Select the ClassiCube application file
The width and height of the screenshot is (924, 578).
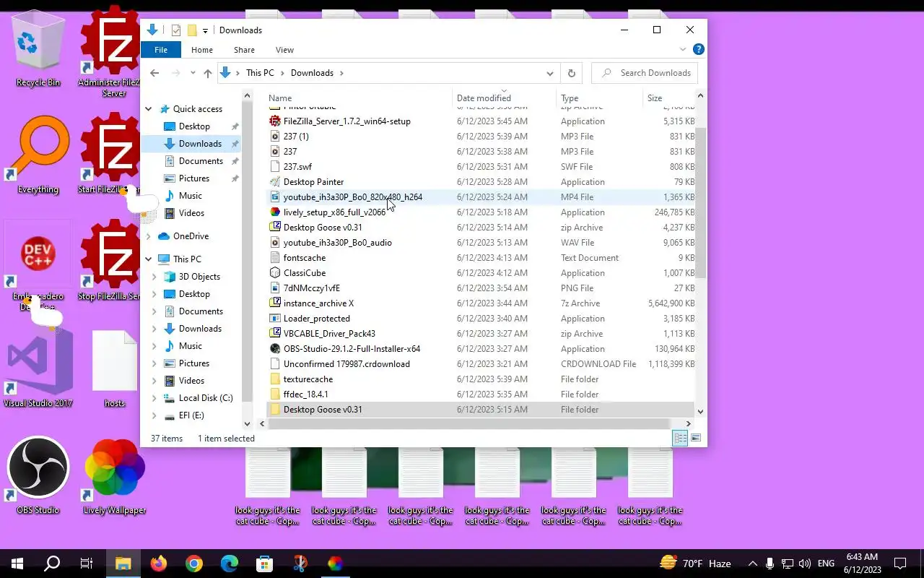click(x=305, y=273)
